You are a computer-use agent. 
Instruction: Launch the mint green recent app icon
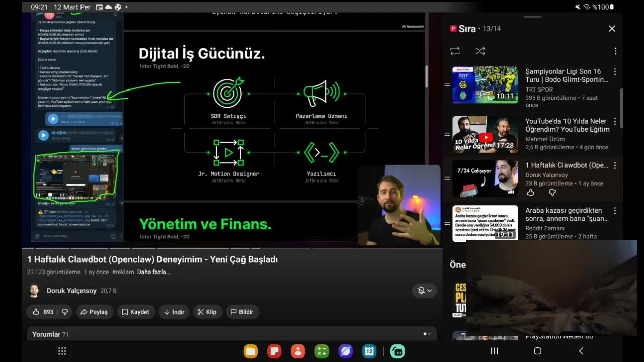tap(397, 351)
